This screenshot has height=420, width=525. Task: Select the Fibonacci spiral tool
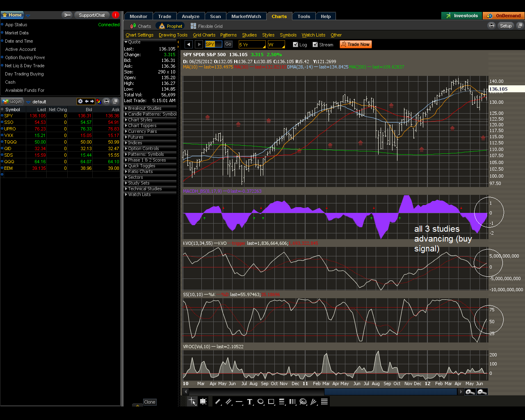coord(303,402)
